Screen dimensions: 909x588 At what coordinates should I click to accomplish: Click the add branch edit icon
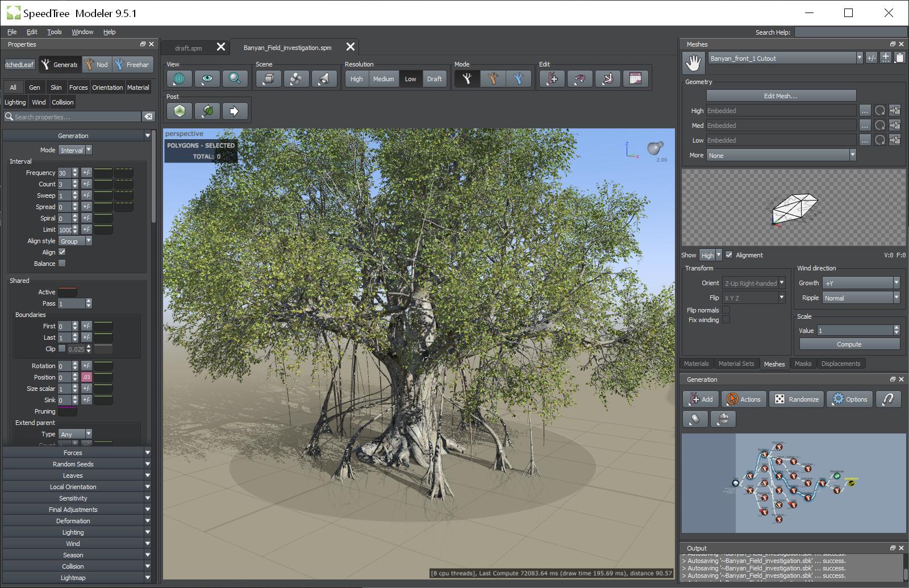click(x=552, y=79)
